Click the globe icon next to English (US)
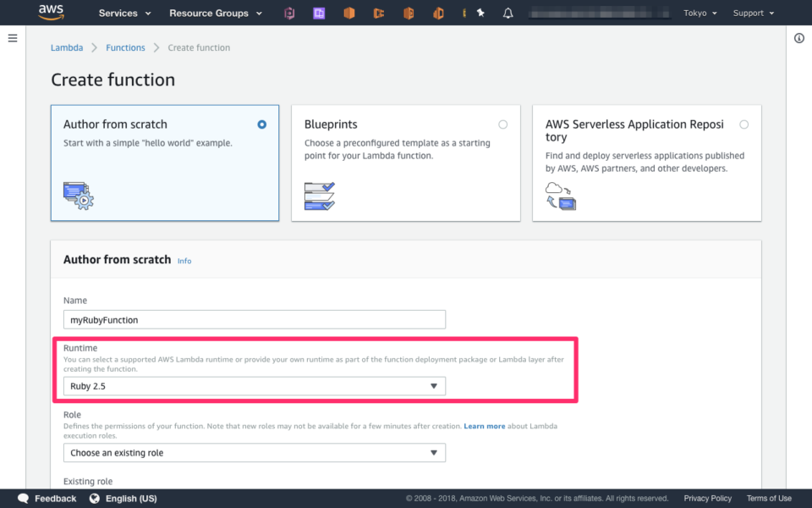This screenshot has width=812, height=508. (93, 498)
